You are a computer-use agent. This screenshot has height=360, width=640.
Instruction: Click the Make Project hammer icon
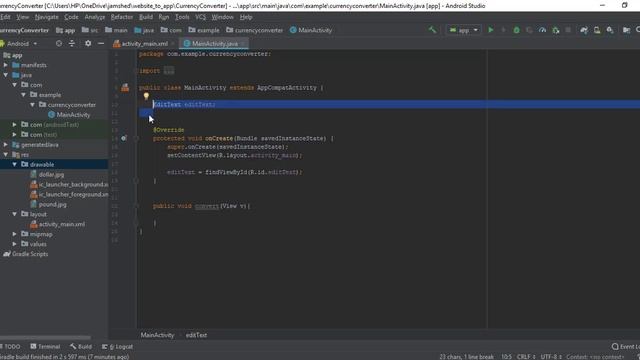pyautogui.click(x=432, y=30)
